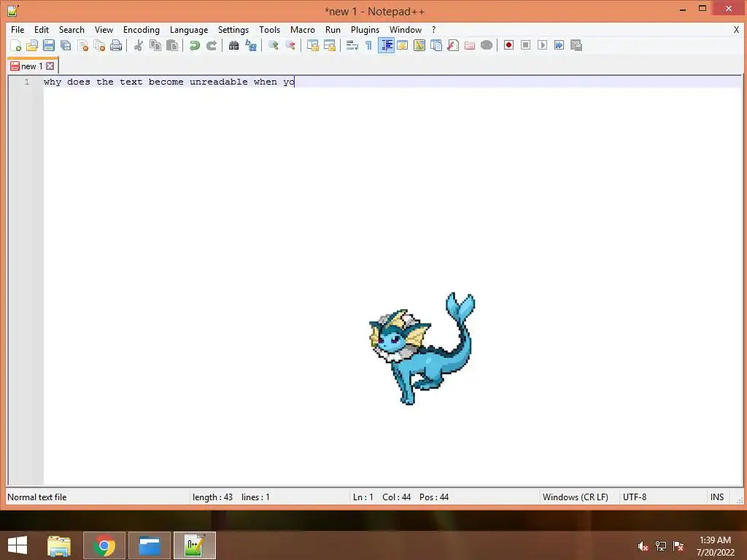This screenshot has height=560, width=747.
Task: Toggle the indent guide button
Action: (386, 45)
